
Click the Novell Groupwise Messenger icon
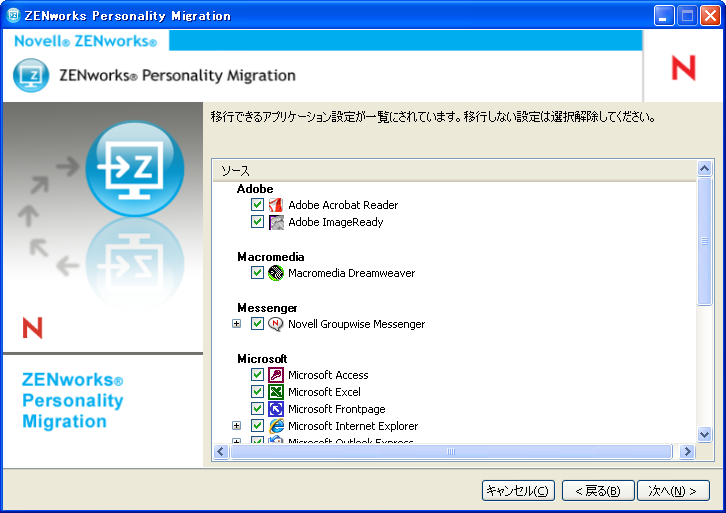point(276,324)
